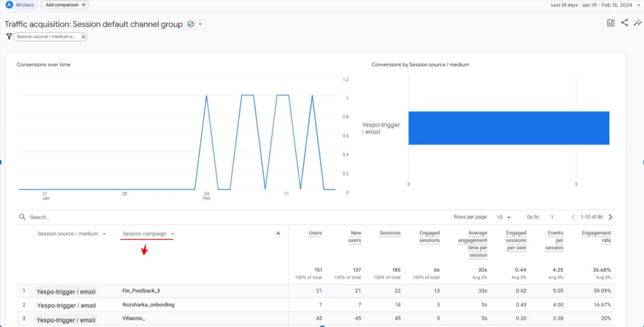The height and width of the screenshot is (327, 644).
Task: Click the 59.09% engagement rate cell
Action: 603,291
